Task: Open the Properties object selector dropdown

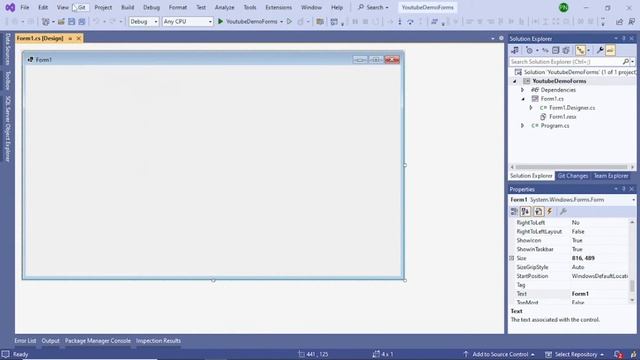Action: click(x=633, y=200)
